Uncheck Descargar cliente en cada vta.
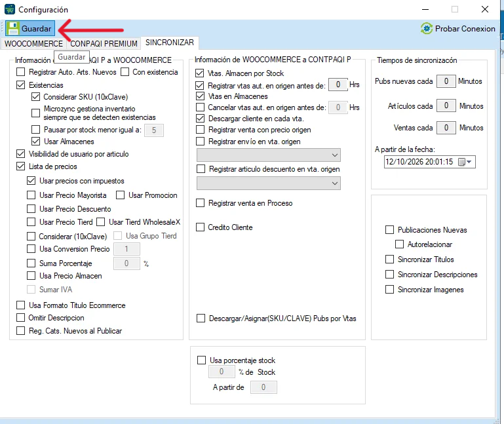This screenshot has height=424, width=504. [x=201, y=119]
